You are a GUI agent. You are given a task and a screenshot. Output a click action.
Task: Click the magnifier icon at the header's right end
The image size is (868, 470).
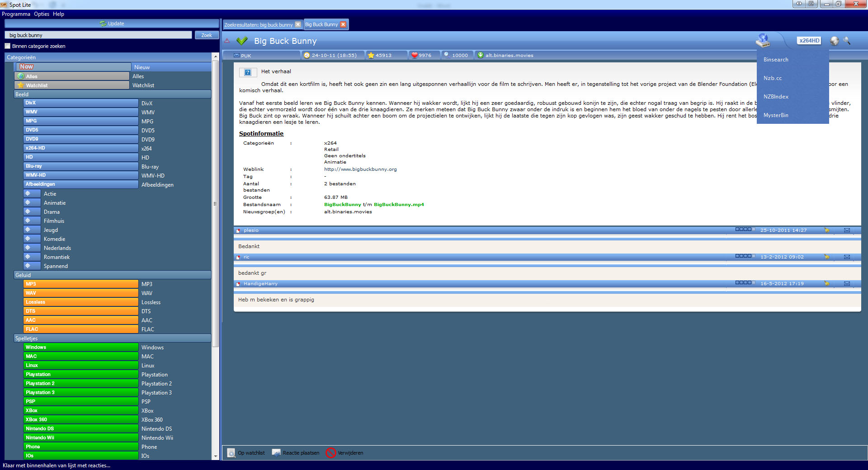coord(847,41)
